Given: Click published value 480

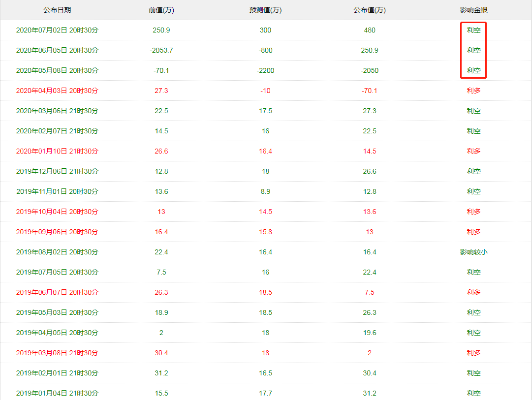Looking at the screenshot, I should tap(370, 30).
